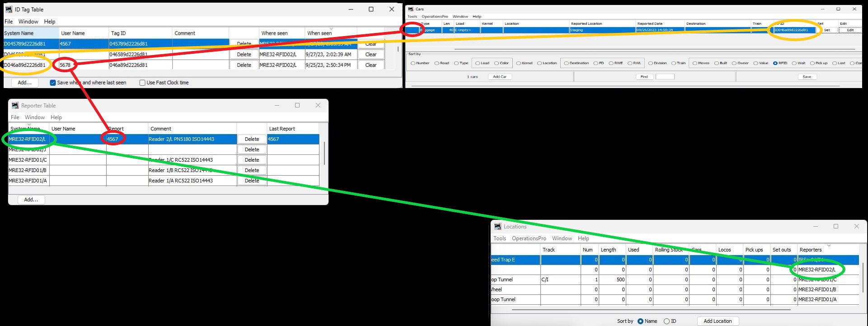Sort locations by ID radio button
Screen dimensions: 868x326
click(x=666, y=321)
